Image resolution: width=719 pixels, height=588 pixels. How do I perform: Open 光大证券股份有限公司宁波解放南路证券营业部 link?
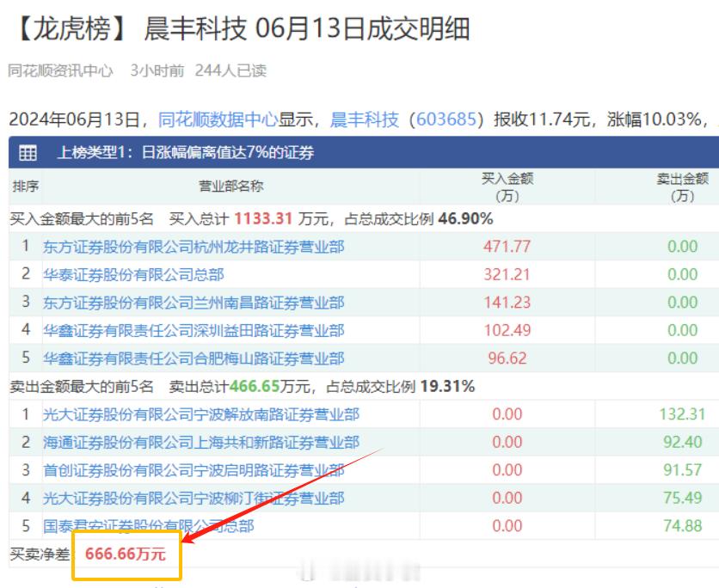201,414
